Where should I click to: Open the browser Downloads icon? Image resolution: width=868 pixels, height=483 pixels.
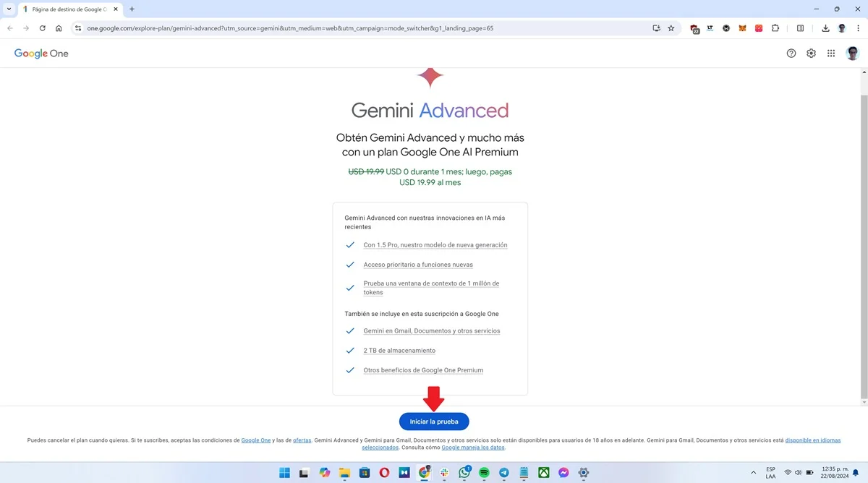pyautogui.click(x=825, y=28)
